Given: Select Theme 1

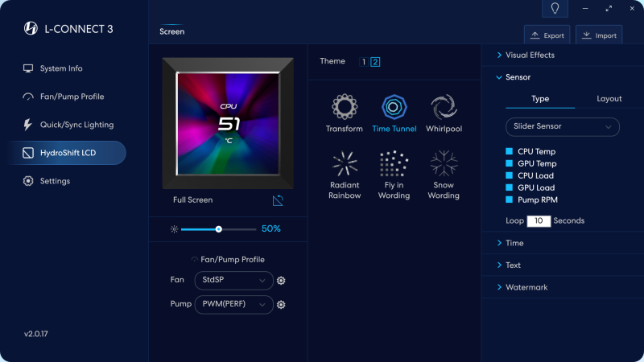Looking at the screenshot, I should [x=364, y=62].
